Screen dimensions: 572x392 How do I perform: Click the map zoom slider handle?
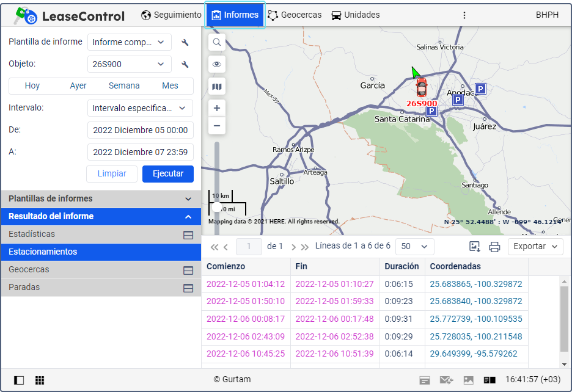click(x=217, y=207)
